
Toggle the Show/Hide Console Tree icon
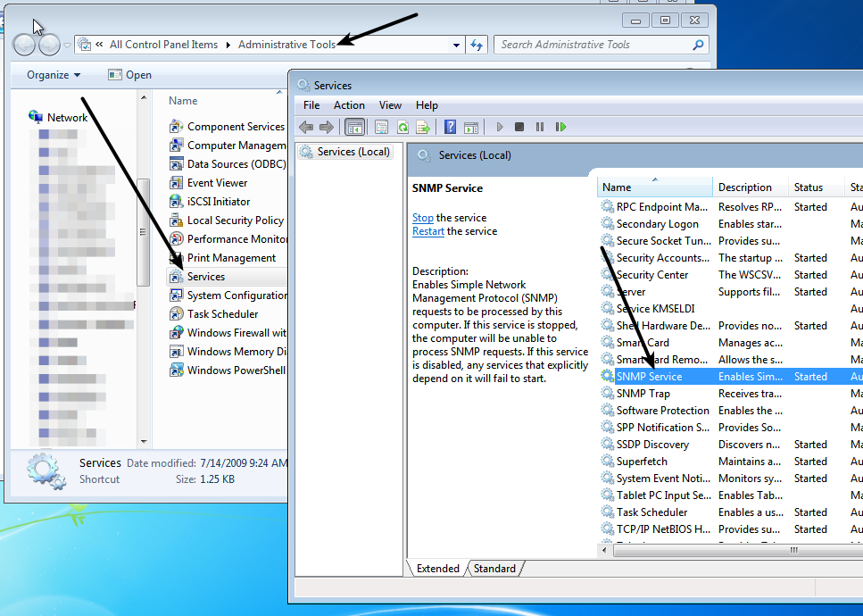354,128
